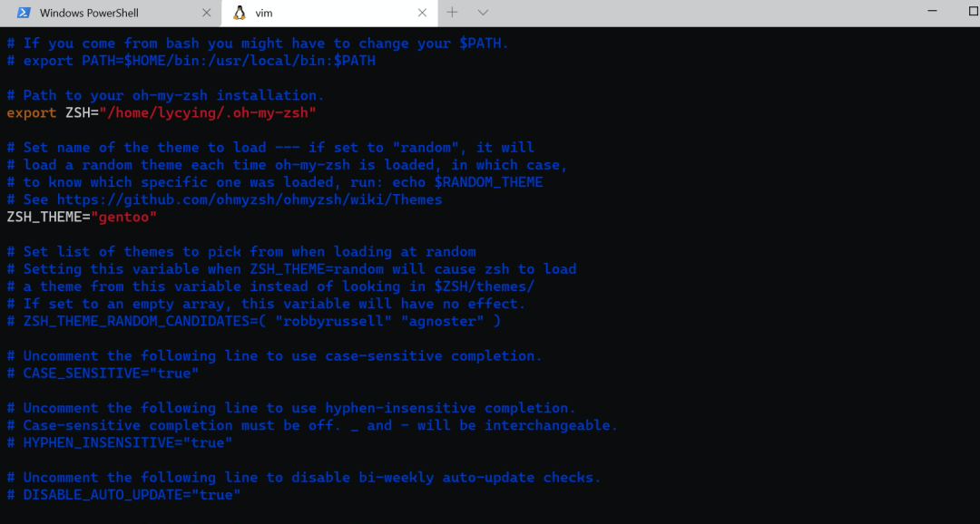Click the "Setting this variable when ZSH_THEME=random" comment
Screen dimensions: 980x524
[x=291, y=269]
